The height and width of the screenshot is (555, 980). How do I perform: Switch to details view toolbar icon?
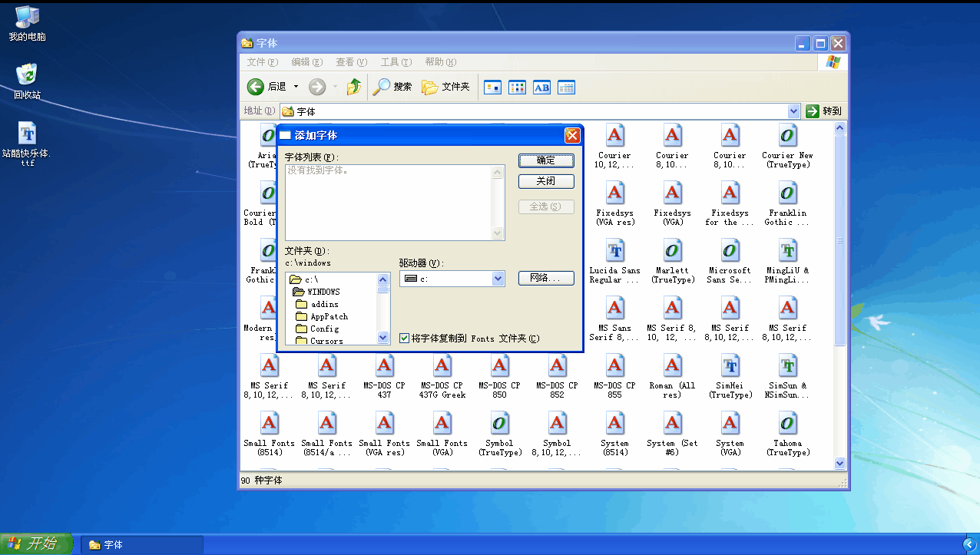566,88
